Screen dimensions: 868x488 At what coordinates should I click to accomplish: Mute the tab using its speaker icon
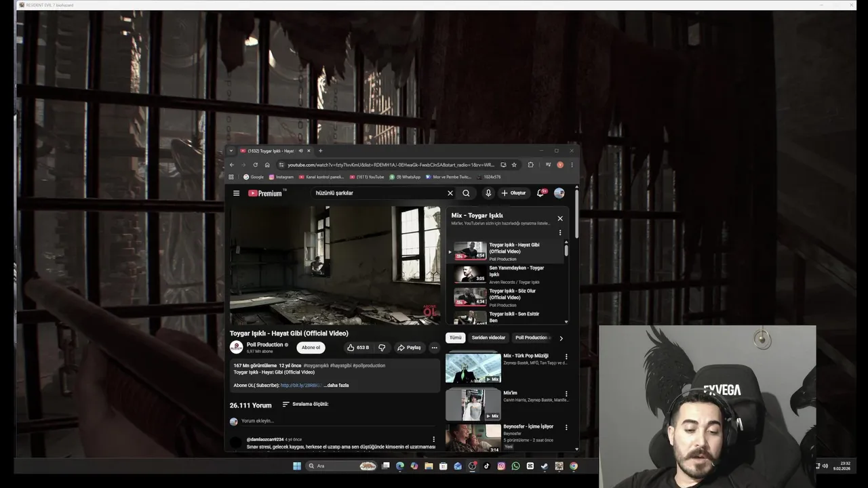click(300, 150)
